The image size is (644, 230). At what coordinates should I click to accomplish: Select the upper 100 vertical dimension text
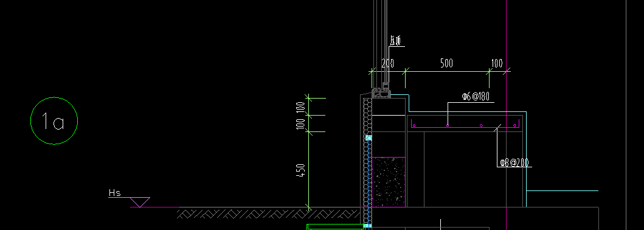(301, 108)
